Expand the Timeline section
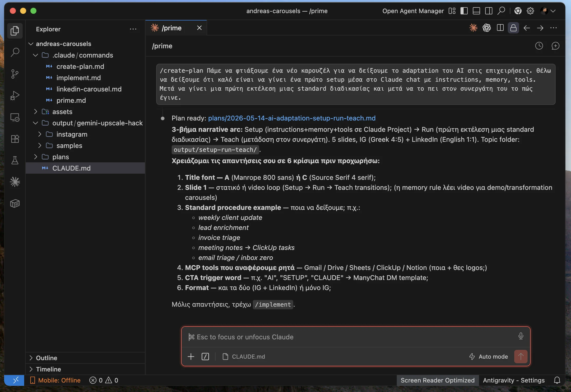The width and height of the screenshot is (571, 392). click(x=85, y=369)
